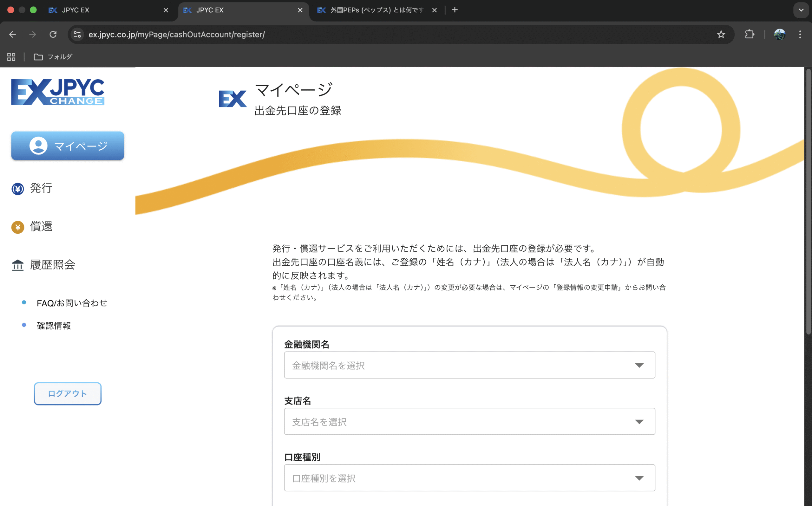Open 履歴照会 via the bank icon
The width and height of the screenshot is (812, 506).
tap(17, 265)
